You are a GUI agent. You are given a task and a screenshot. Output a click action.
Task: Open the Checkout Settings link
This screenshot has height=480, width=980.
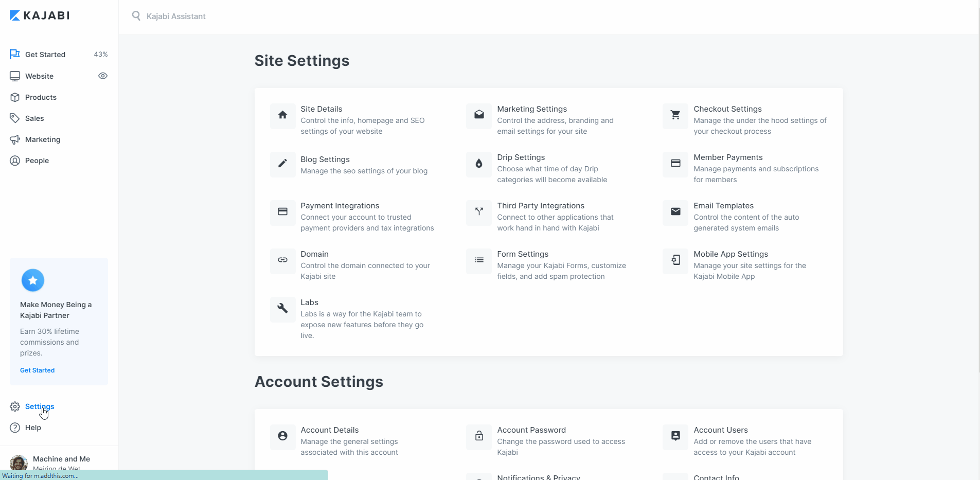[x=727, y=109]
